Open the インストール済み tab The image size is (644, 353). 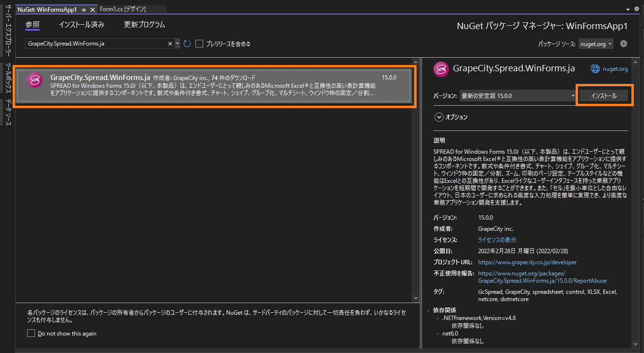[x=81, y=24]
